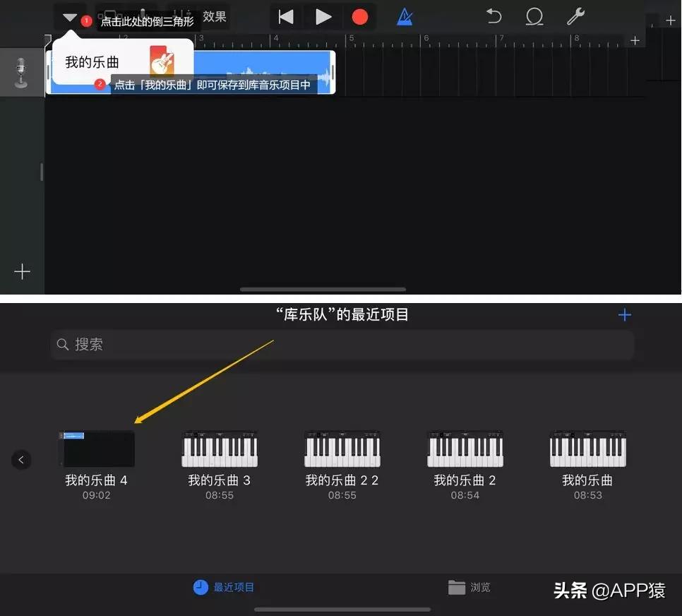The image size is (682, 616).
Task: Tap the search magnifier icon in the search bar
Action: pyautogui.click(x=62, y=345)
